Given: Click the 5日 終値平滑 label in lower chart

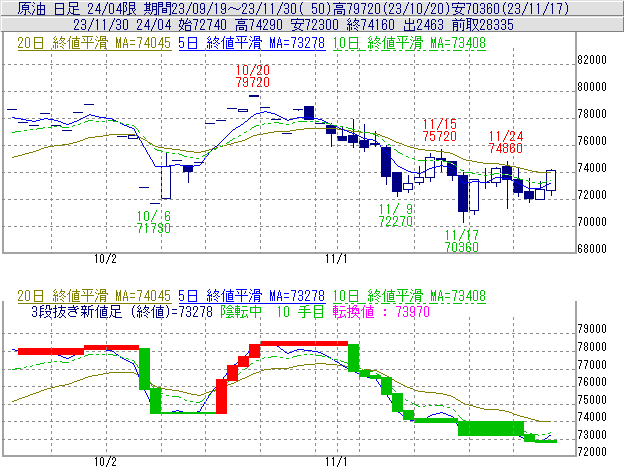Looking at the screenshot, I should click(x=252, y=296).
